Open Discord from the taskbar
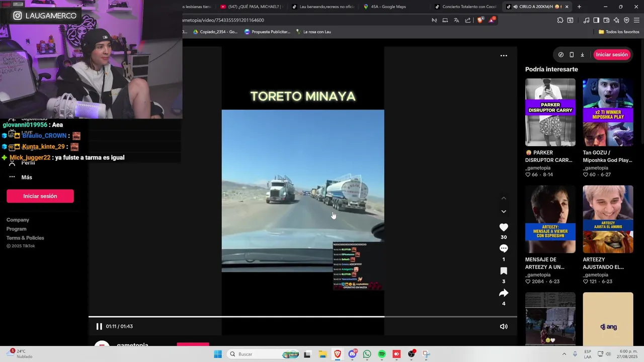This screenshot has width=644, height=362. [x=352, y=354]
